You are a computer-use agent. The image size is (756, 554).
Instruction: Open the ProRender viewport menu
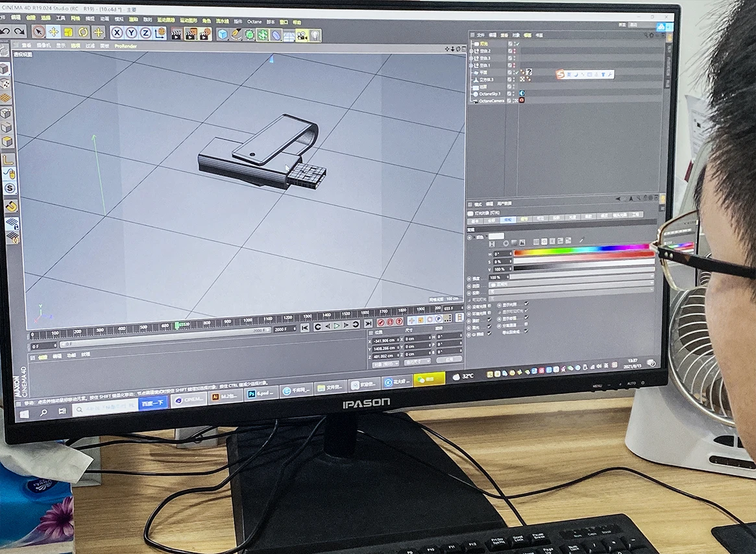pos(126,46)
